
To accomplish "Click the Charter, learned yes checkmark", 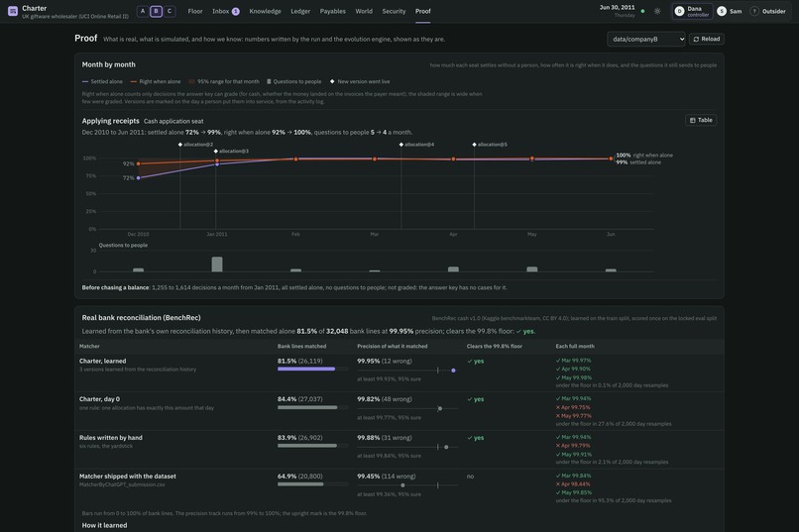I will tap(476, 361).
